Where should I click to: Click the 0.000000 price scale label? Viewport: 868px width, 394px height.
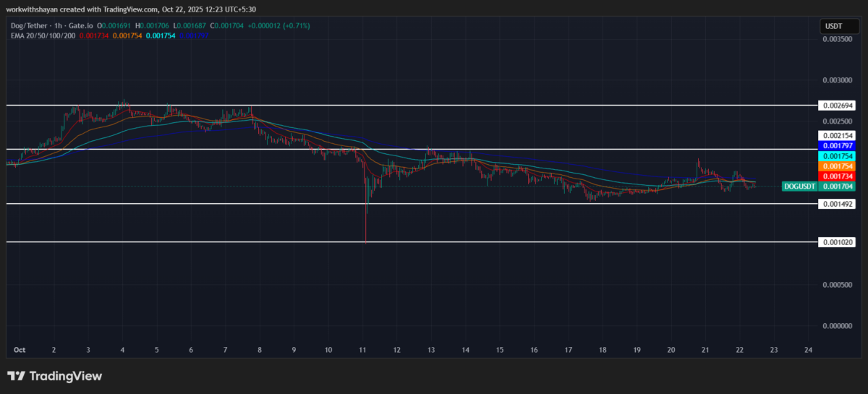(x=838, y=326)
